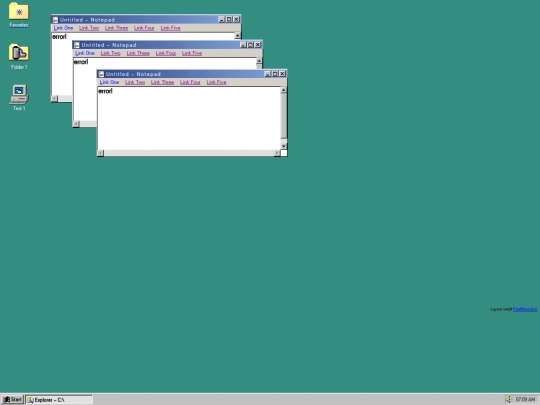Click scroll up arrow in front Notepad

(283, 90)
